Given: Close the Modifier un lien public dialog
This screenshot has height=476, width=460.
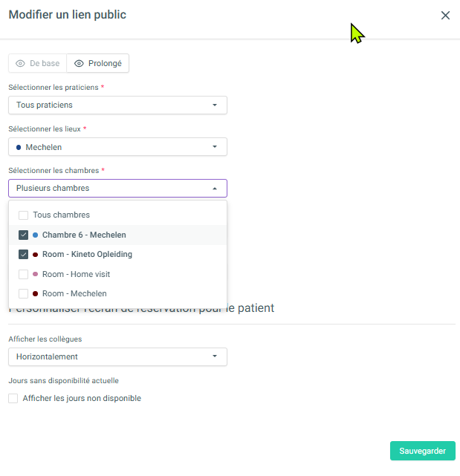Looking at the screenshot, I should tap(445, 16).
